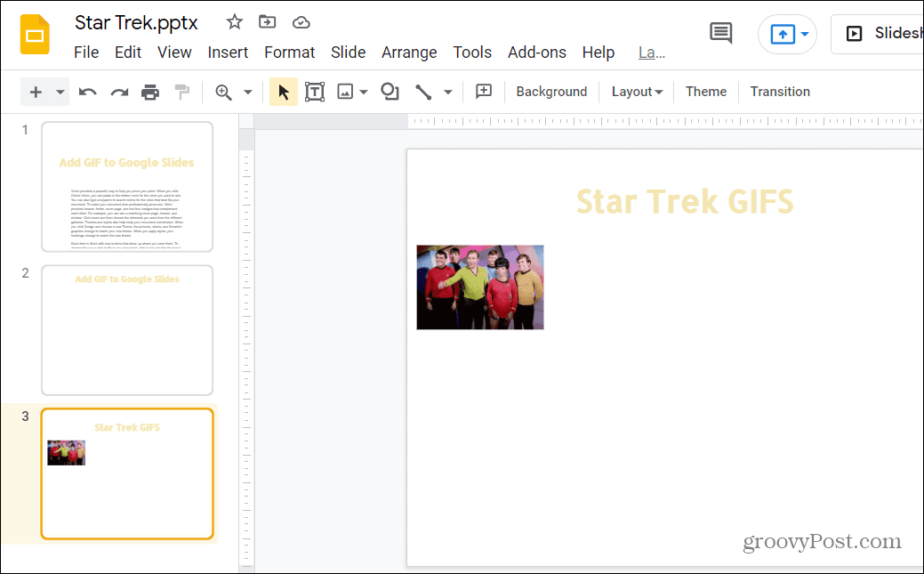
Task: Select the cursor selection tool
Action: (x=283, y=91)
